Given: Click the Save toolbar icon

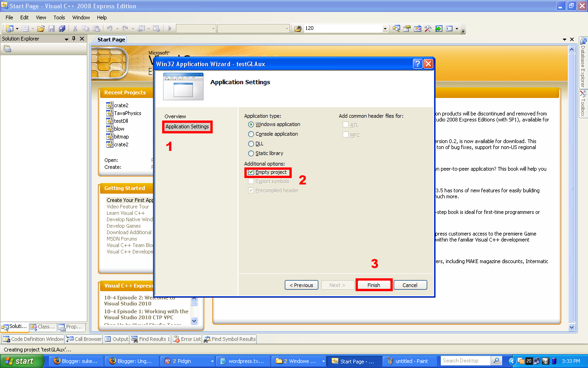Looking at the screenshot, I should pyautogui.click(x=51, y=29).
